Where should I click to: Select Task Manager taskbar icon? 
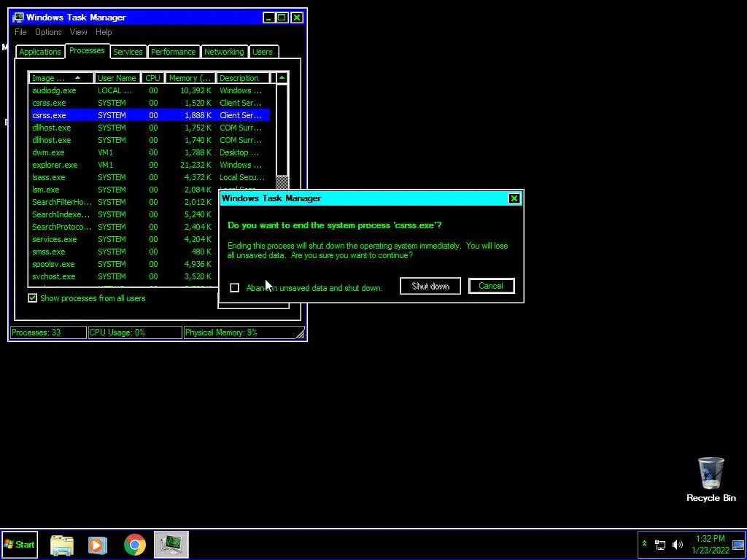coord(171,544)
